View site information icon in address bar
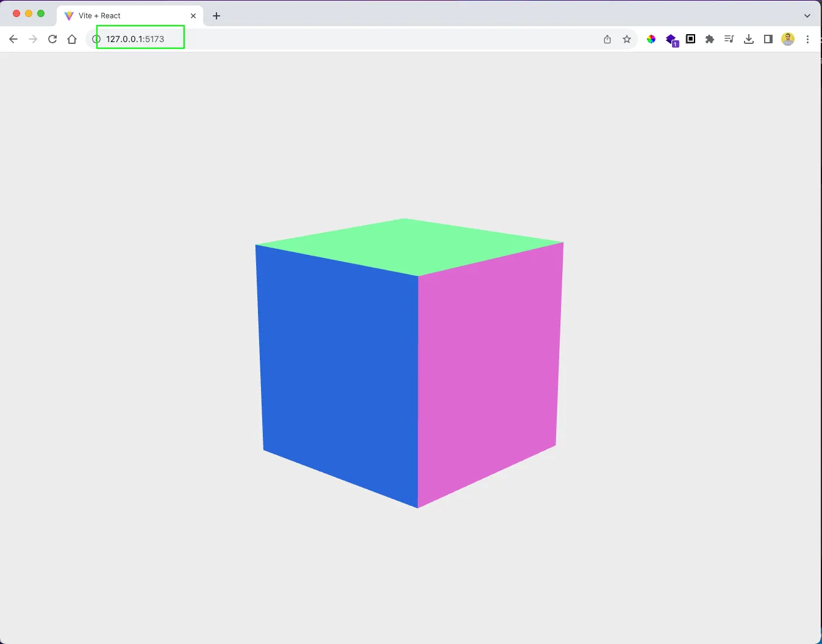This screenshot has width=822, height=644. pos(96,39)
